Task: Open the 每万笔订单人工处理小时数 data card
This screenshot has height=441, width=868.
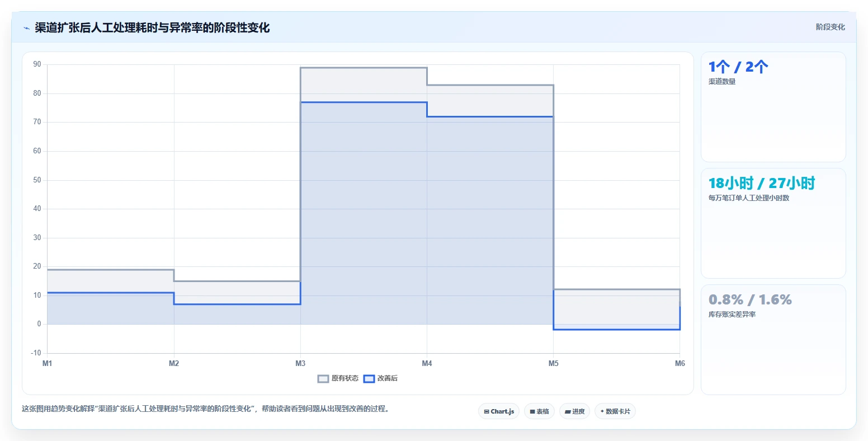Action: 773,223
